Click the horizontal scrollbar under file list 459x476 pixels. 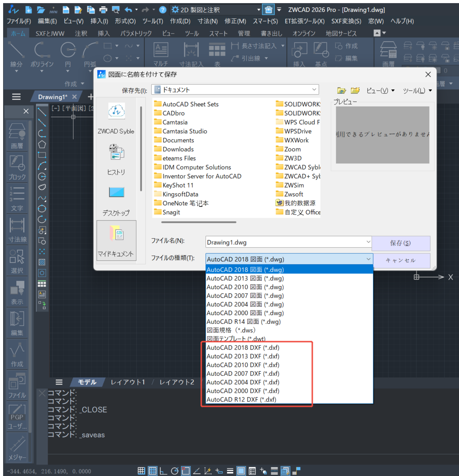pyautogui.click(x=199, y=222)
